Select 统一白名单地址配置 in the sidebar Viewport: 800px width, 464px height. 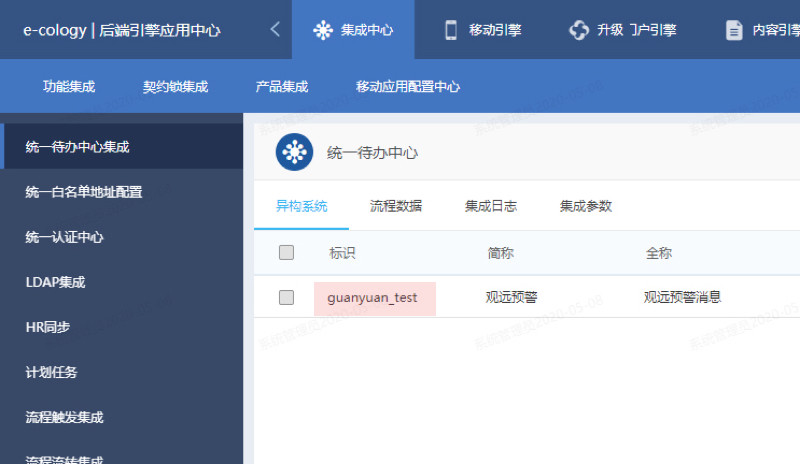tap(84, 192)
